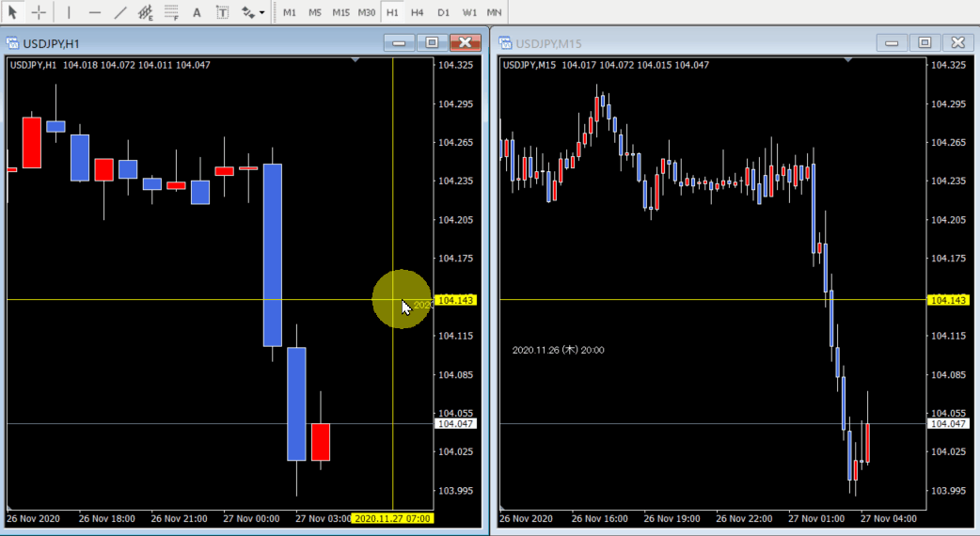Select the text 'A' tool
Image resolution: width=980 pixels, height=536 pixels.
pos(197,12)
